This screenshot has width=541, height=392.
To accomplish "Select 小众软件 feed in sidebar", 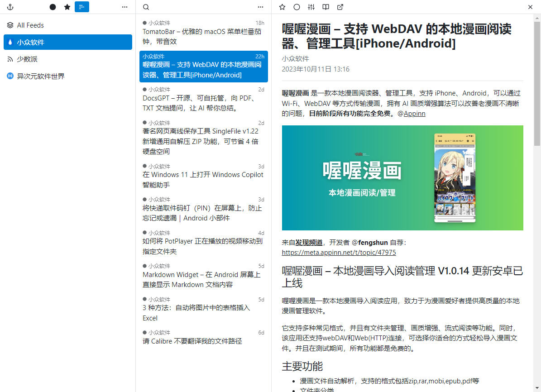I will click(67, 42).
